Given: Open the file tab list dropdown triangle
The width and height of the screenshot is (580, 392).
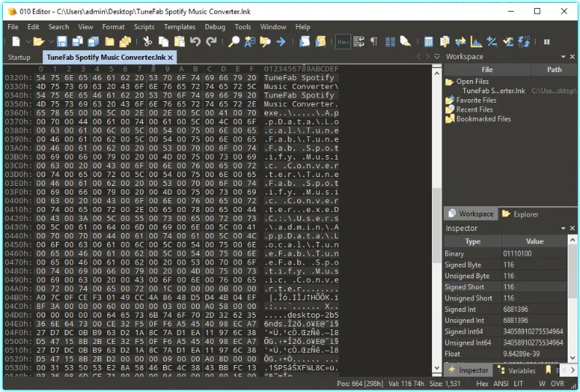Looking at the screenshot, I should pos(437,57).
